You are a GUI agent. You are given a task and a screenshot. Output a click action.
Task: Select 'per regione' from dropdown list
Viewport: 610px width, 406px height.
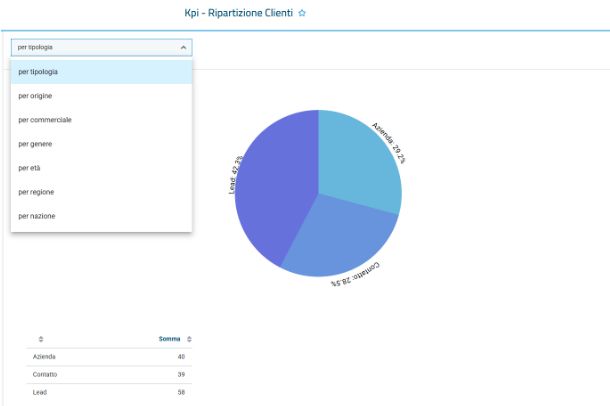[101, 192]
